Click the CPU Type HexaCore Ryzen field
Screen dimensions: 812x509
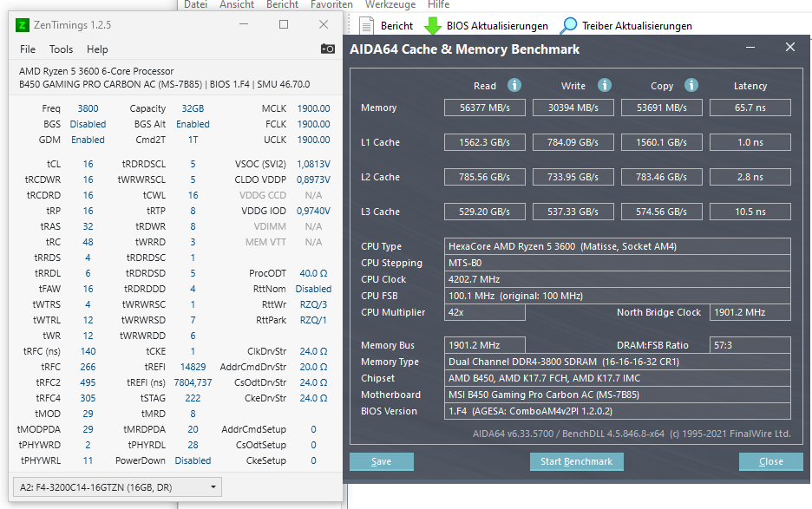pyautogui.click(x=618, y=246)
